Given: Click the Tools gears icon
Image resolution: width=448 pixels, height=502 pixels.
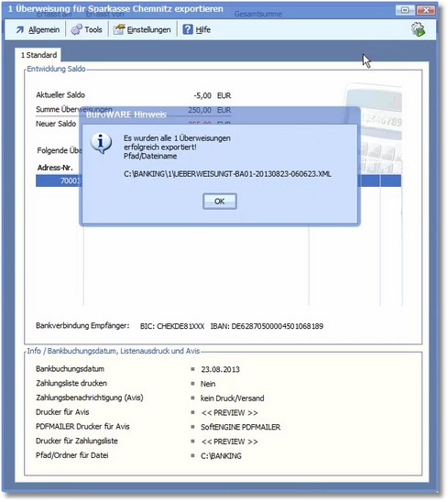Looking at the screenshot, I should click(x=76, y=29).
